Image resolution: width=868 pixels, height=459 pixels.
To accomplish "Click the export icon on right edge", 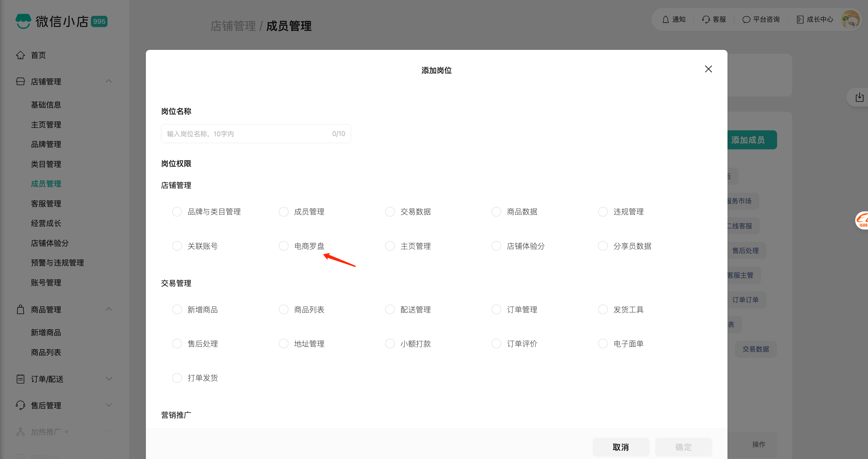I will (859, 97).
